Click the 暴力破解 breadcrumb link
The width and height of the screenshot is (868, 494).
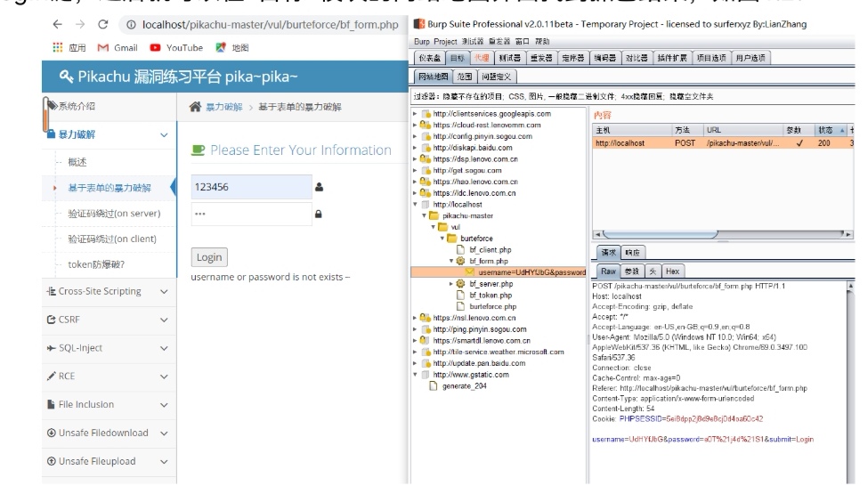(223, 108)
